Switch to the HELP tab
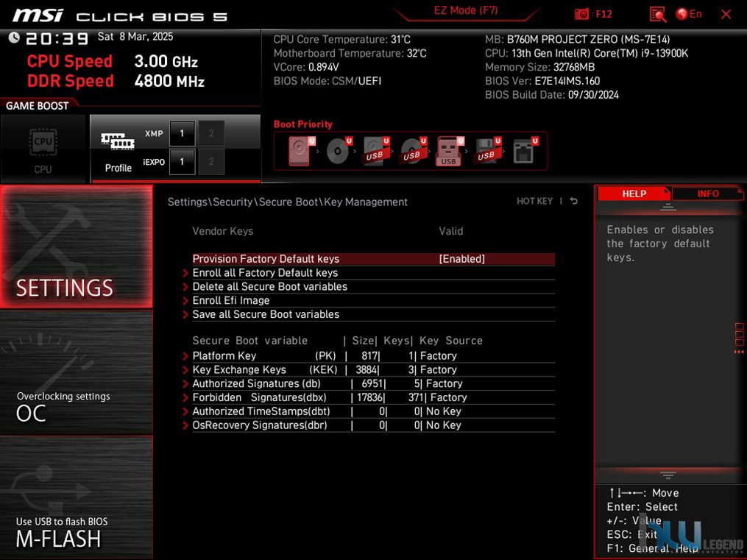747x560 pixels. (x=634, y=194)
